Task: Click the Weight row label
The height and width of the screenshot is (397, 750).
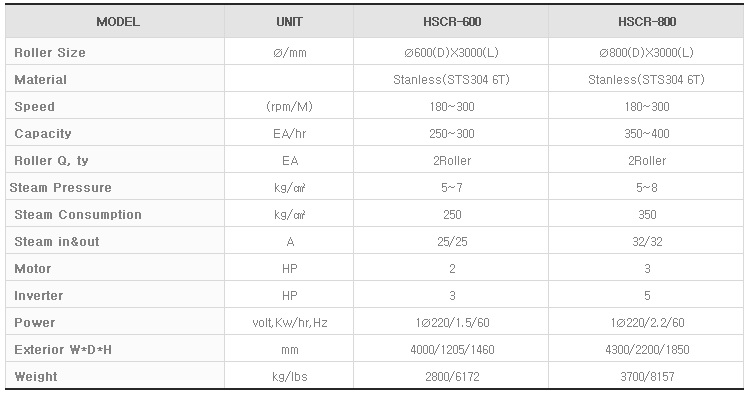Action: point(36,376)
